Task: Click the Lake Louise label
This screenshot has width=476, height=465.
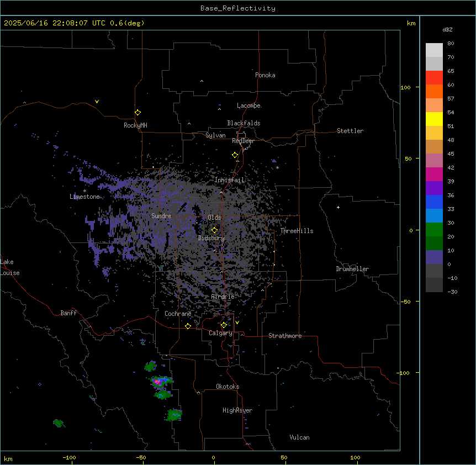Action: pos(10,267)
